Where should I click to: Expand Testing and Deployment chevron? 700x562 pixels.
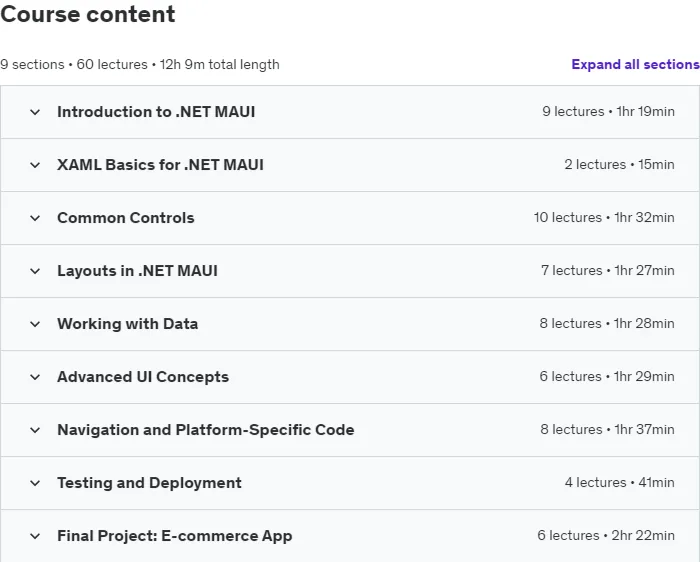pyautogui.click(x=35, y=483)
